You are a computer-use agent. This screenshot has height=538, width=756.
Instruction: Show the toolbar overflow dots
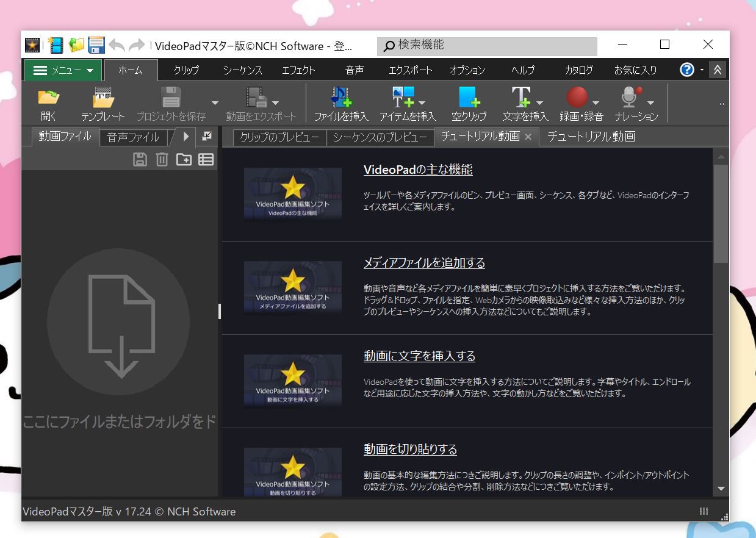point(722,104)
